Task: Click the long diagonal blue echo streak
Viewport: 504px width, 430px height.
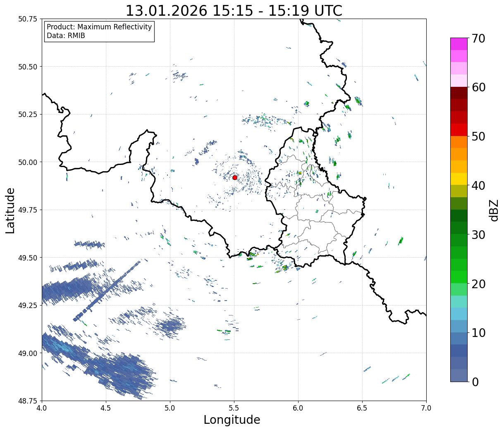Action: click(107, 290)
